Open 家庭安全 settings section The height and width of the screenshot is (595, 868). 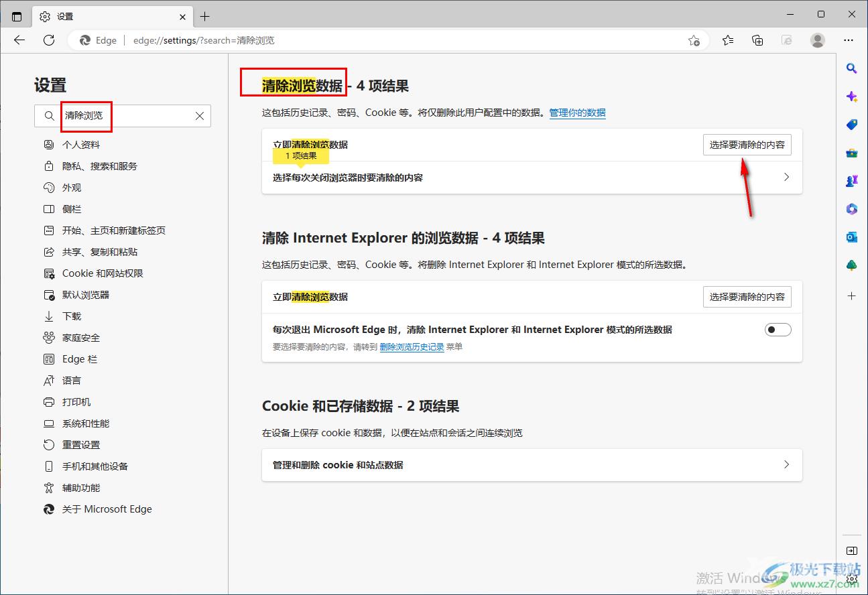point(81,338)
